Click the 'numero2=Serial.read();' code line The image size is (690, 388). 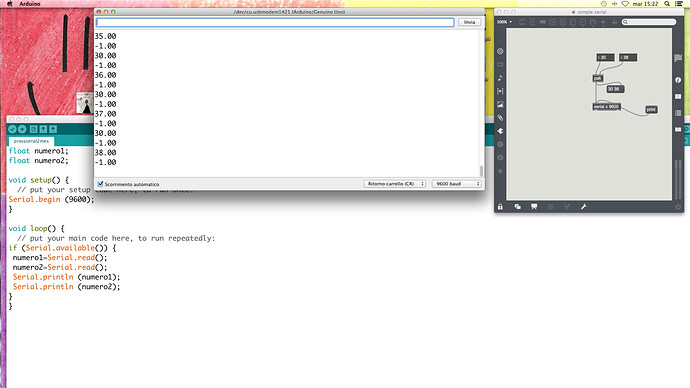tap(60, 267)
